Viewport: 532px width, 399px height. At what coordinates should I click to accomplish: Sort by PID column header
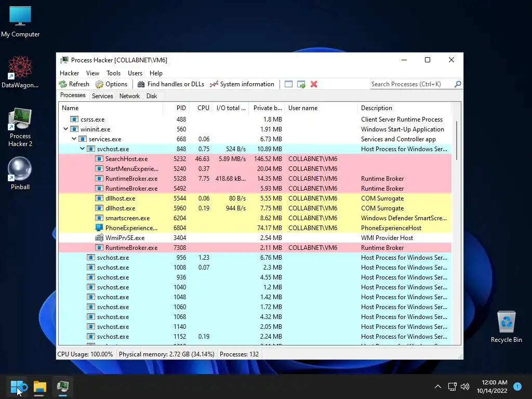(176, 108)
